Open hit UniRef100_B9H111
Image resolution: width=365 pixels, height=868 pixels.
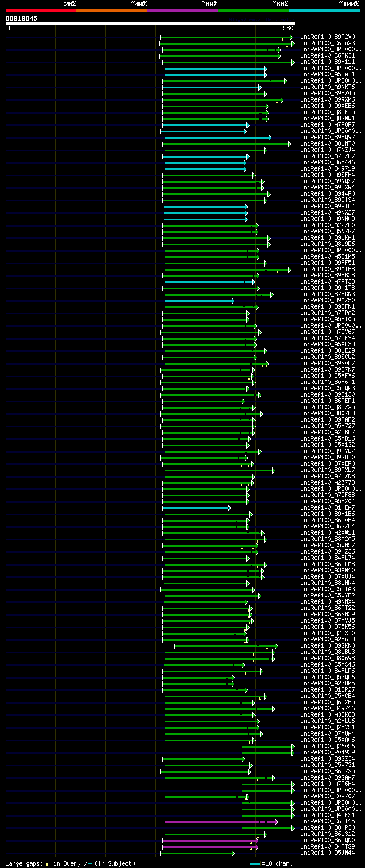pyautogui.click(x=327, y=62)
